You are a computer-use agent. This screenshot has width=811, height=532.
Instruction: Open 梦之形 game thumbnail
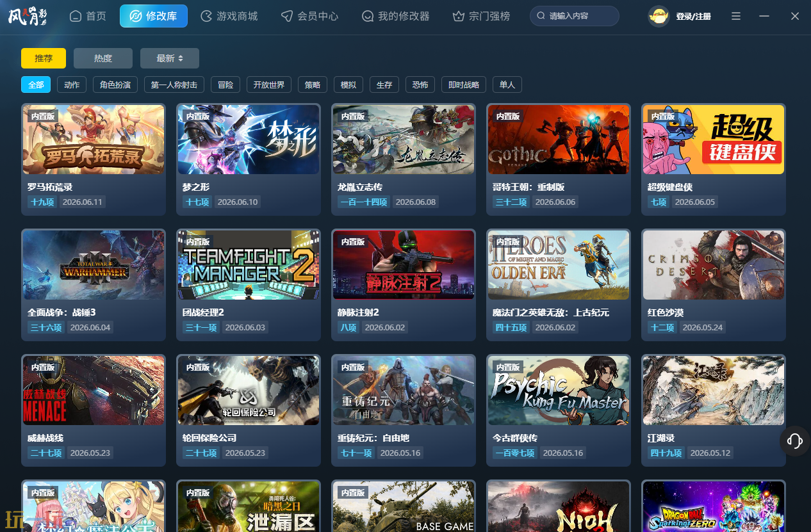pos(249,140)
